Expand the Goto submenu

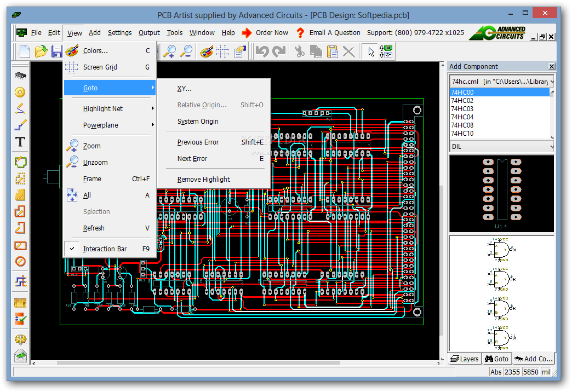tap(110, 88)
